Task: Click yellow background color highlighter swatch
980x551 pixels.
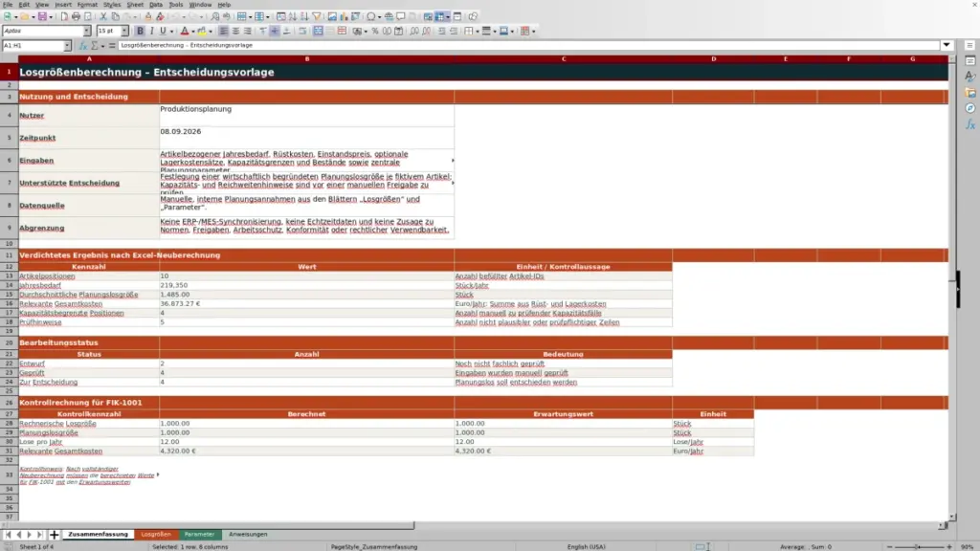Action: (202, 32)
